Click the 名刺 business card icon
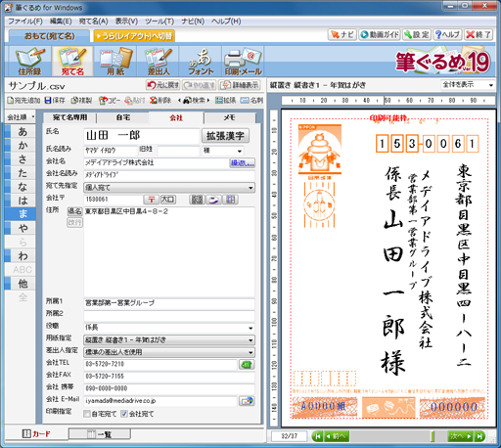 tap(251, 101)
